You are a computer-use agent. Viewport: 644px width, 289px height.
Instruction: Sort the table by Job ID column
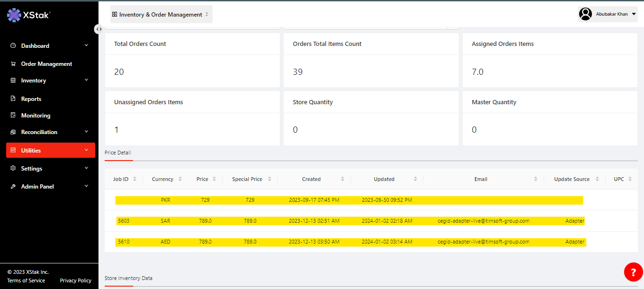point(134,179)
